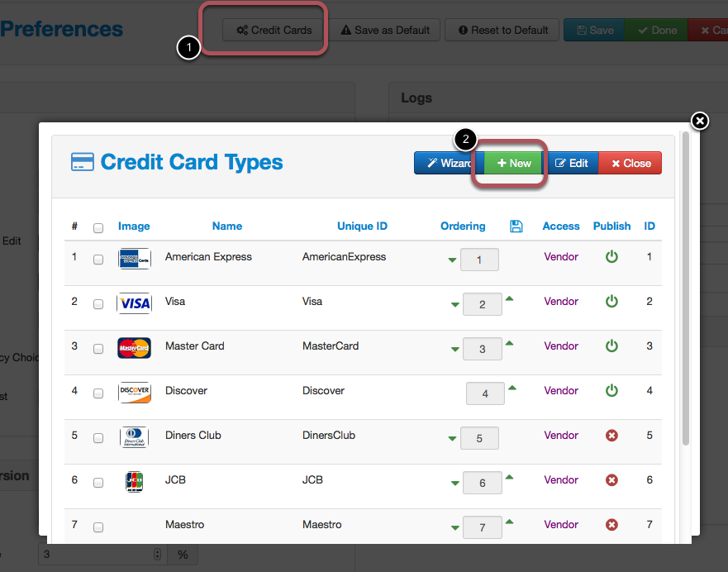Click the Visa card logo

tap(134, 303)
